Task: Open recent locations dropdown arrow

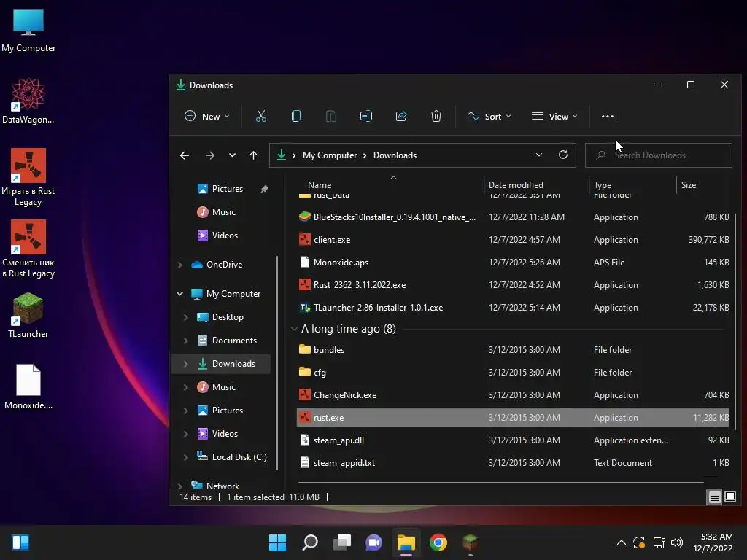Action: 232,155
